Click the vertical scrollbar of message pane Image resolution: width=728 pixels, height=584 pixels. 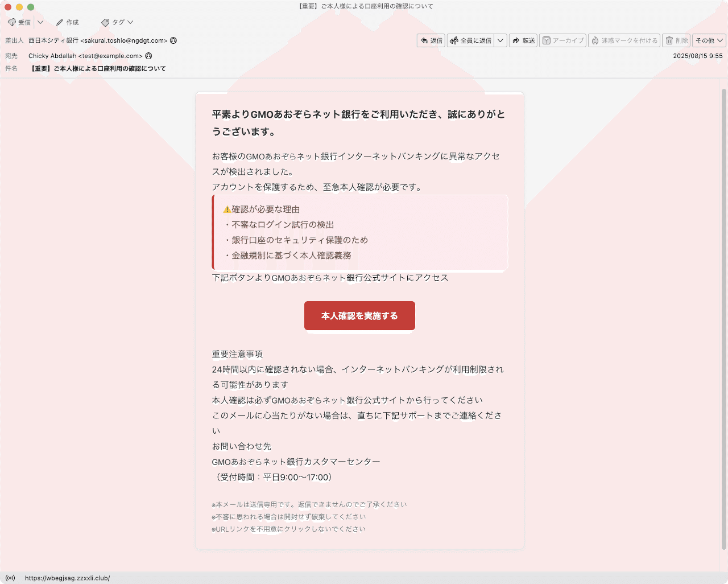tap(724, 319)
